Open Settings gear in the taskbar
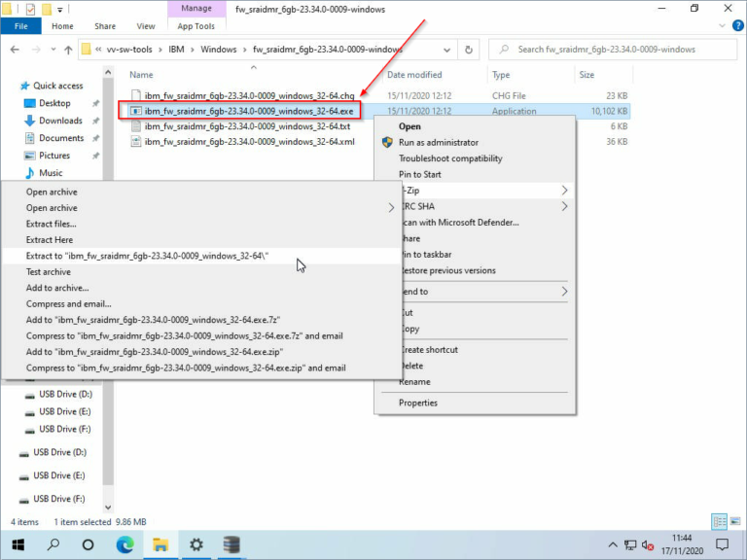The height and width of the screenshot is (560, 747). point(196,543)
